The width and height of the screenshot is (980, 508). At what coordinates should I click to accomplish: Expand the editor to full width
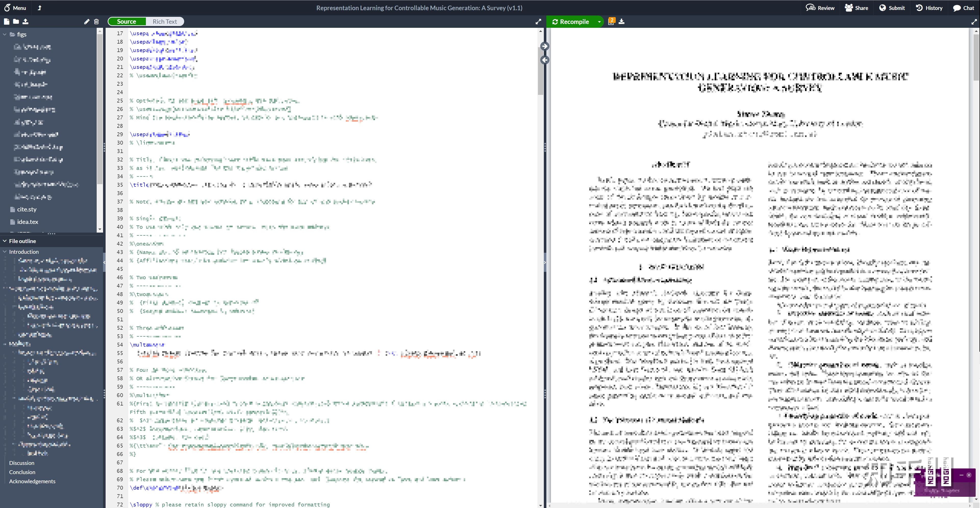click(x=538, y=22)
